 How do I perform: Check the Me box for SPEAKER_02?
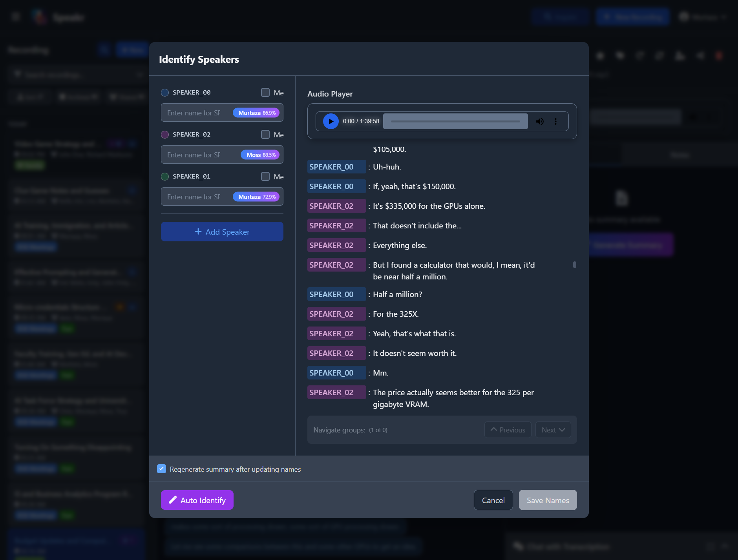point(265,134)
